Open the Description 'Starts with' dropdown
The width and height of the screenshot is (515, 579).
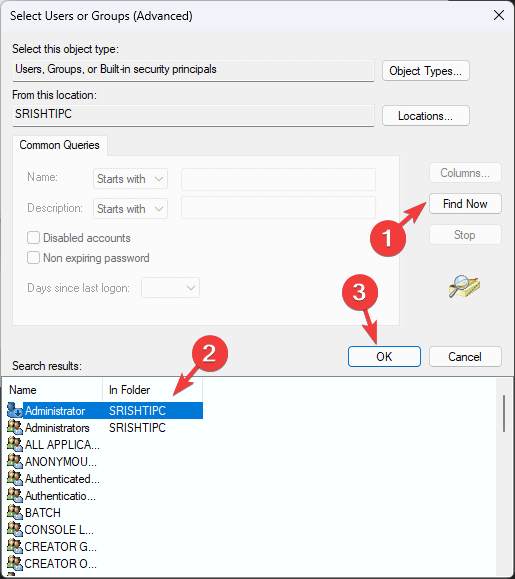point(130,209)
